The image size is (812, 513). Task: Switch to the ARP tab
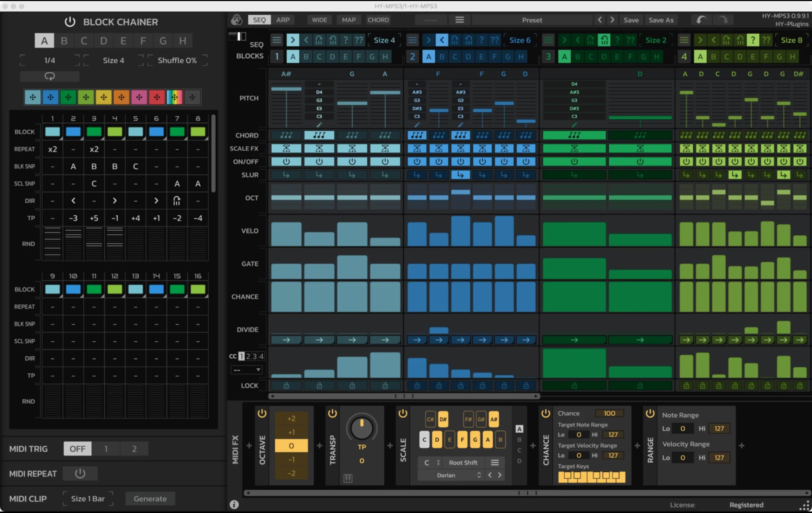click(283, 20)
